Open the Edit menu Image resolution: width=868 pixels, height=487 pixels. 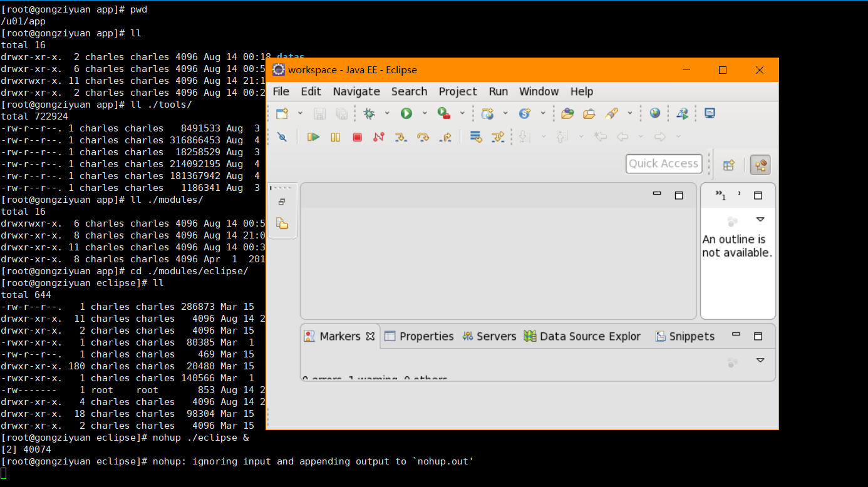point(311,91)
